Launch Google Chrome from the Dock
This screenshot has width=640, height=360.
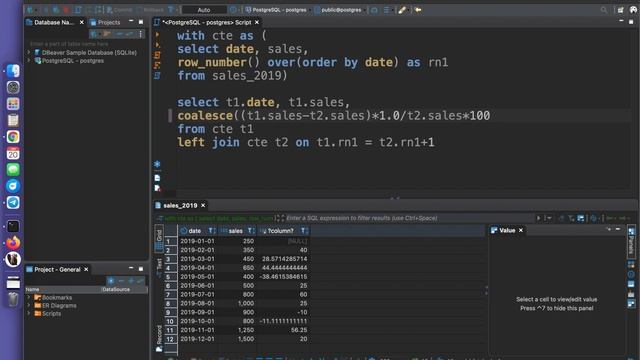click(x=13, y=137)
